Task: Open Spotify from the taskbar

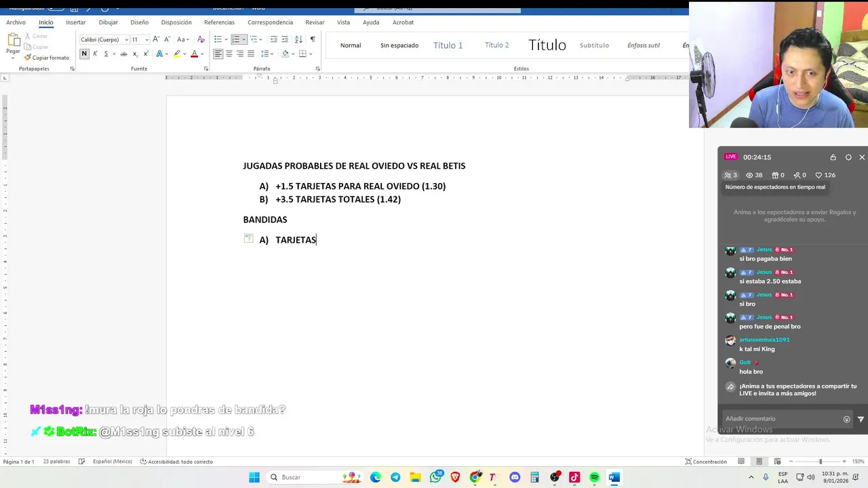Action: [595, 477]
